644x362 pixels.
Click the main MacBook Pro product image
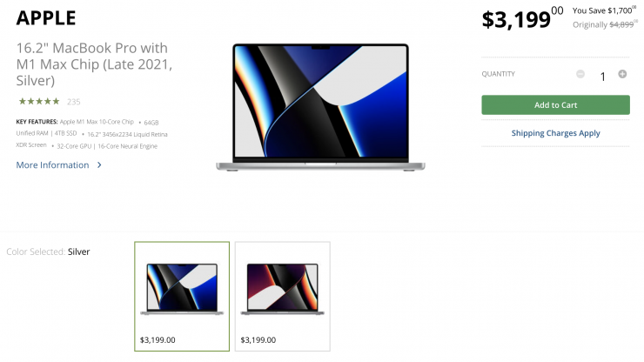tap(320, 107)
